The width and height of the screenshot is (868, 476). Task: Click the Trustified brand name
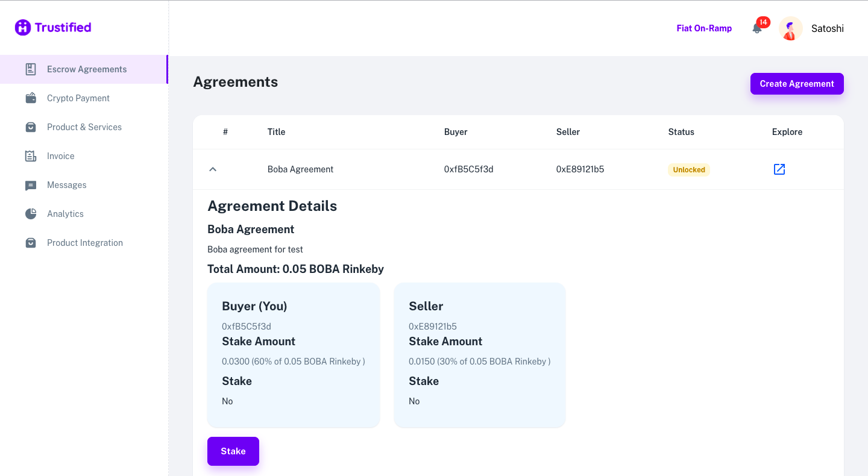[63, 27]
